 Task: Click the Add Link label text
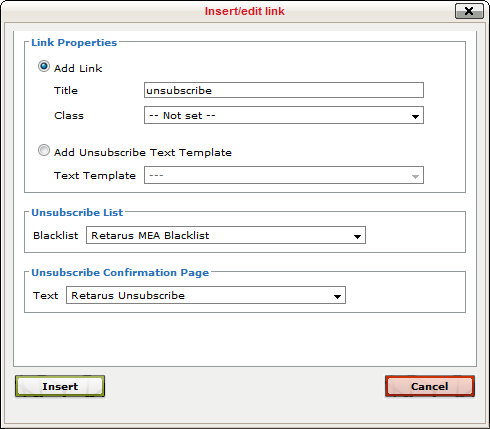(78, 68)
